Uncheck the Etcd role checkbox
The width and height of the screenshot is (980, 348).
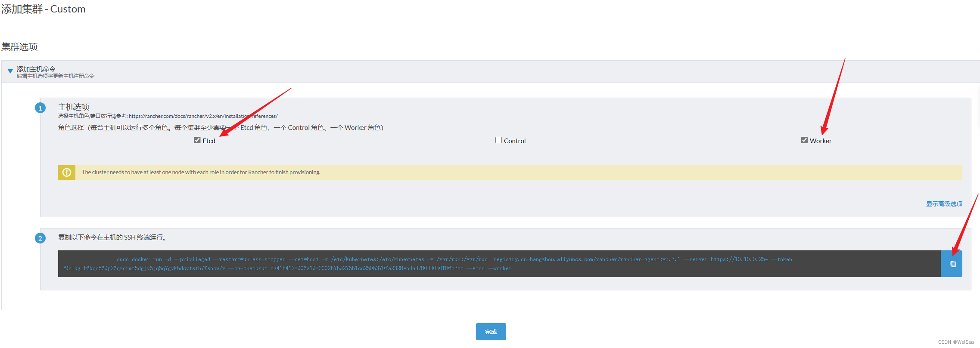click(197, 140)
